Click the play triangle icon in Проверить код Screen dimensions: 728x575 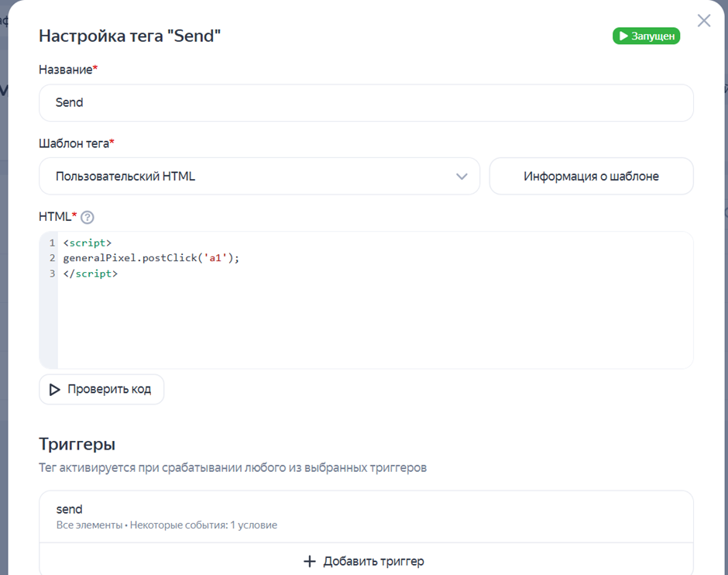coord(55,390)
